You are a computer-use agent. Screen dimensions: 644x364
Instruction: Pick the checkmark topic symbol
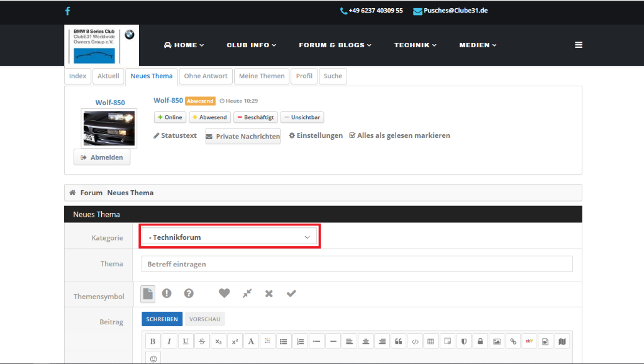coord(291,293)
